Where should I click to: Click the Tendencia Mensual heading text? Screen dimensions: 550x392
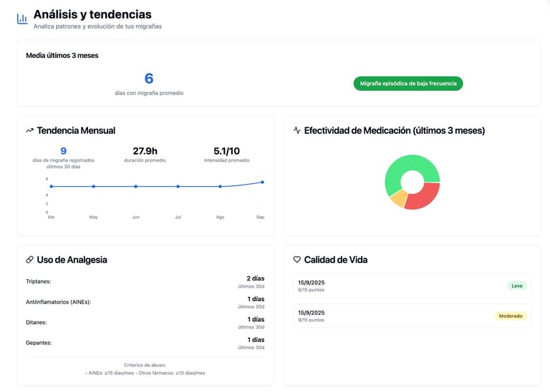pos(76,130)
